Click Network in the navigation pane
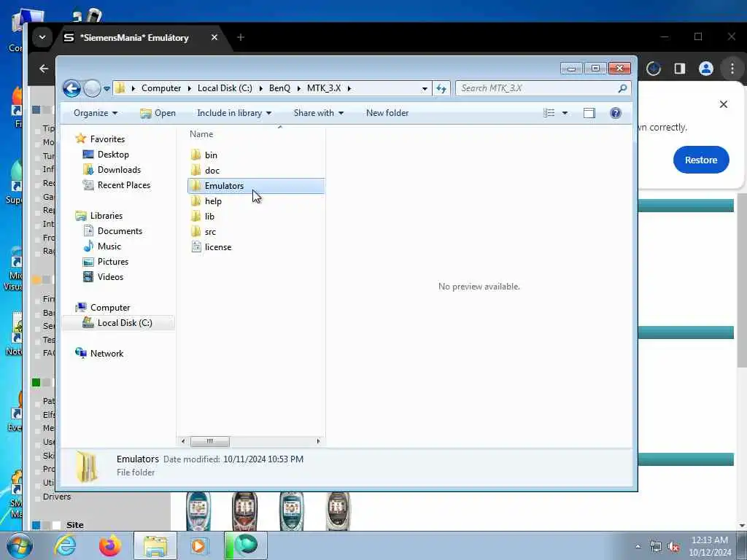The height and width of the screenshot is (560, 747). click(x=107, y=354)
